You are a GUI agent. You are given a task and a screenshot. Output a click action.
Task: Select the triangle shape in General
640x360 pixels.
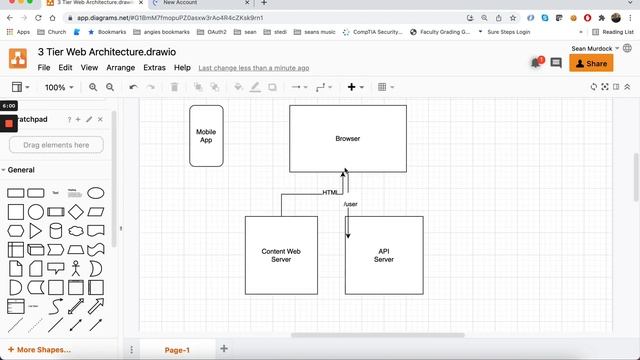[36, 231]
